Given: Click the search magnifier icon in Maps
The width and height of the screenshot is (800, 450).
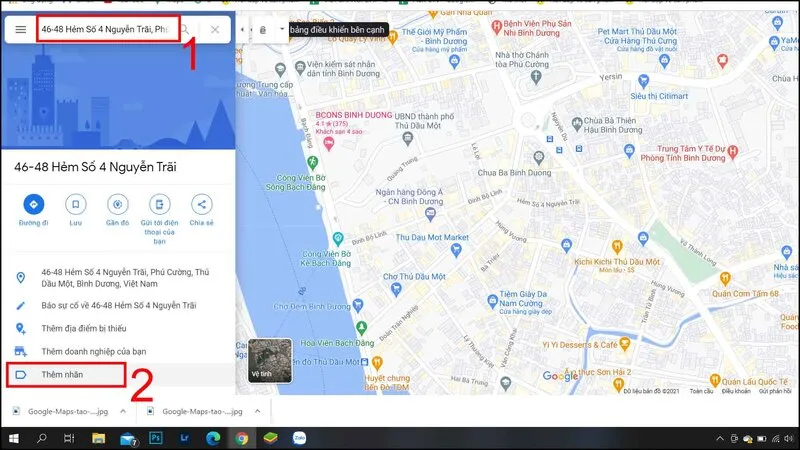Looking at the screenshot, I should point(186,30).
